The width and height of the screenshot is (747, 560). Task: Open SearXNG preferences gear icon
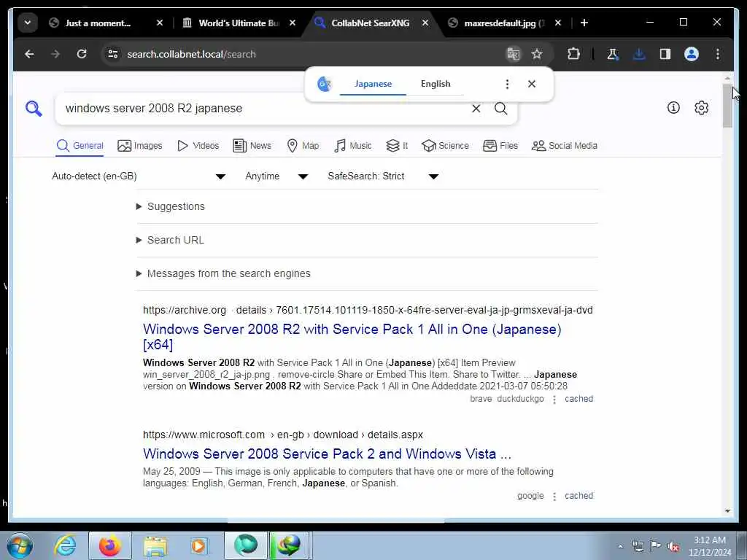click(701, 108)
